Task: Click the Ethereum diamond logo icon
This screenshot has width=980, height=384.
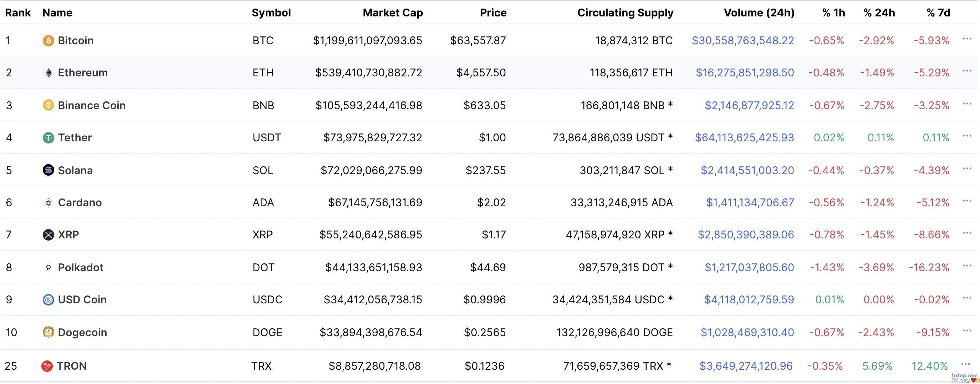Action: click(x=48, y=73)
